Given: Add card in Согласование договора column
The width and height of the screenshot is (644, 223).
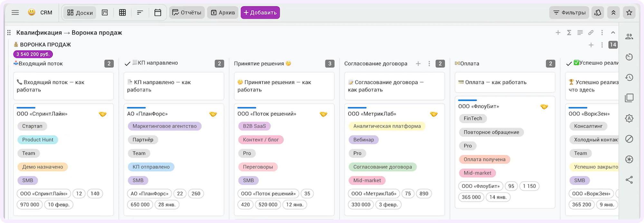Looking at the screenshot, I should click(418, 64).
